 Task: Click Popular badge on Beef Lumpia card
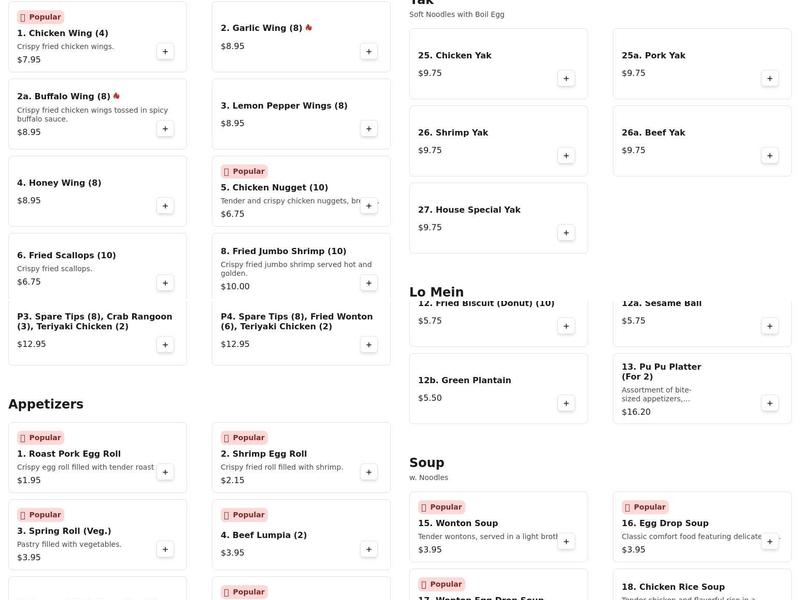tap(244, 515)
